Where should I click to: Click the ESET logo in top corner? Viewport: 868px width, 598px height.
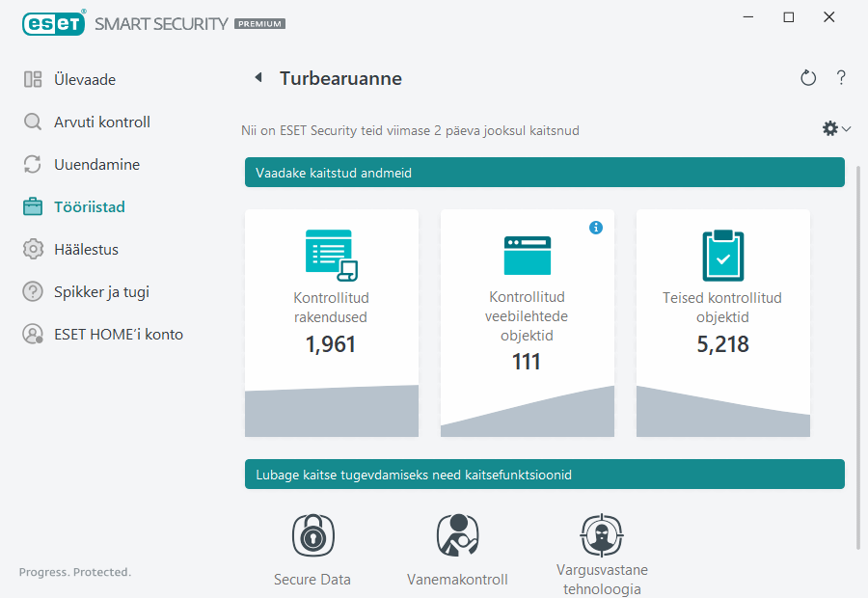pyautogui.click(x=53, y=23)
